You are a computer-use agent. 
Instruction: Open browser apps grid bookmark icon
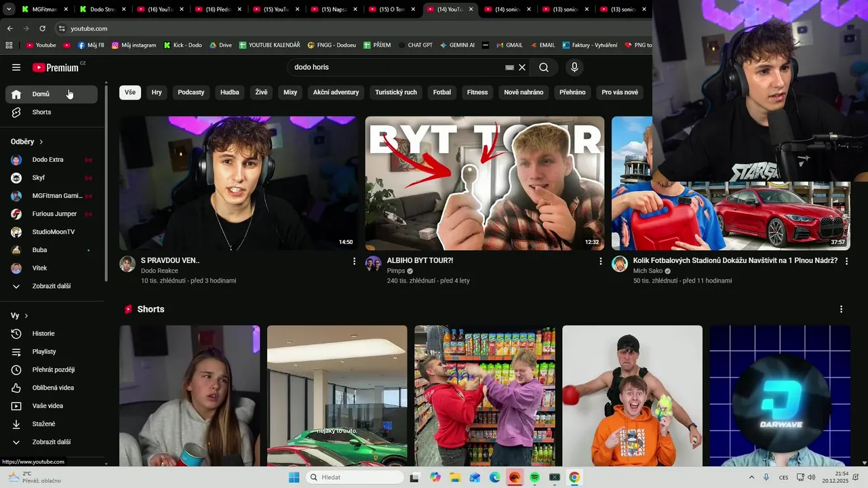tap(9, 45)
